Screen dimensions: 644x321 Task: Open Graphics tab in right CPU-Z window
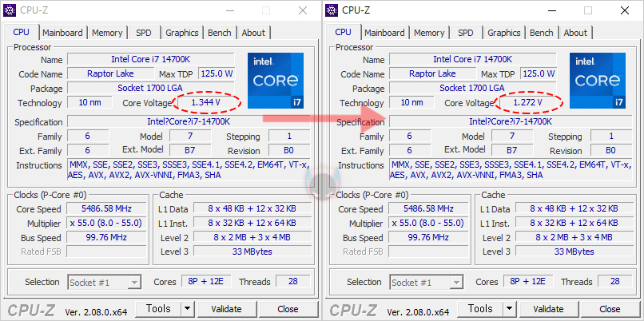point(504,33)
